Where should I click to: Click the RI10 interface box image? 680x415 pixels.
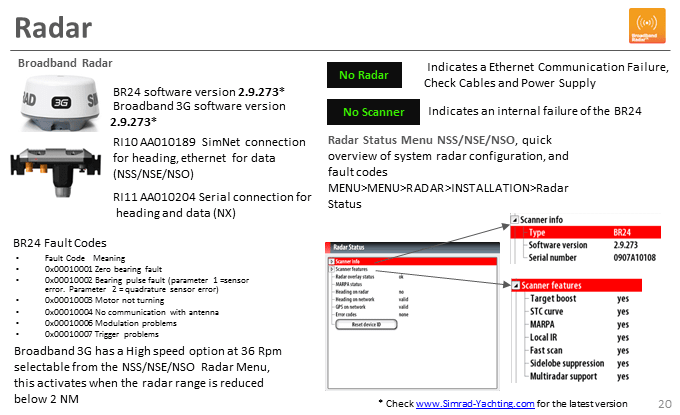coord(56,172)
